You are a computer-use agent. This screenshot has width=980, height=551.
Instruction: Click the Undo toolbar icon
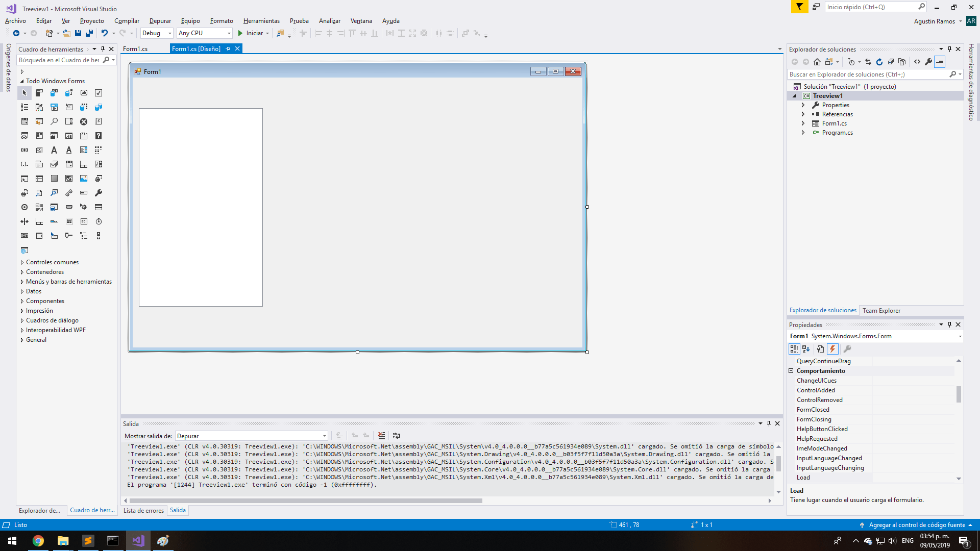[104, 33]
